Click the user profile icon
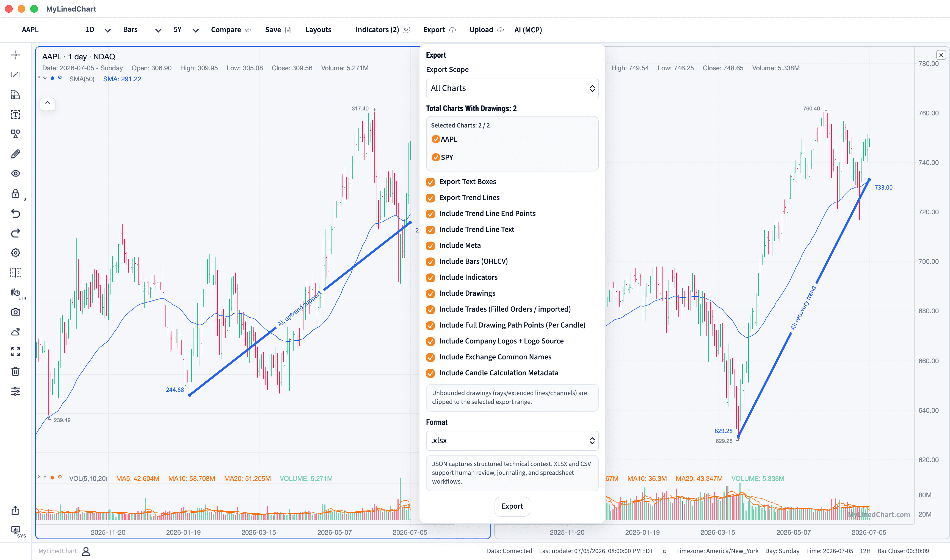 (x=86, y=551)
